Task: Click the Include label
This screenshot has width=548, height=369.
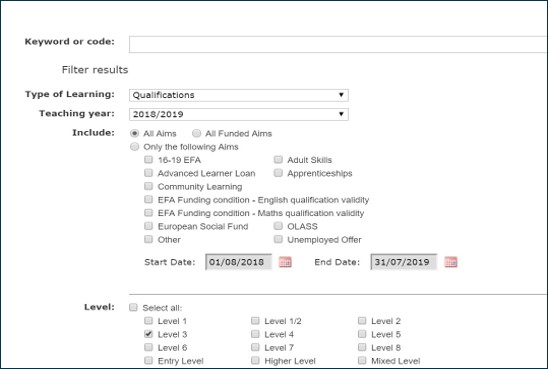Action: tap(93, 132)
